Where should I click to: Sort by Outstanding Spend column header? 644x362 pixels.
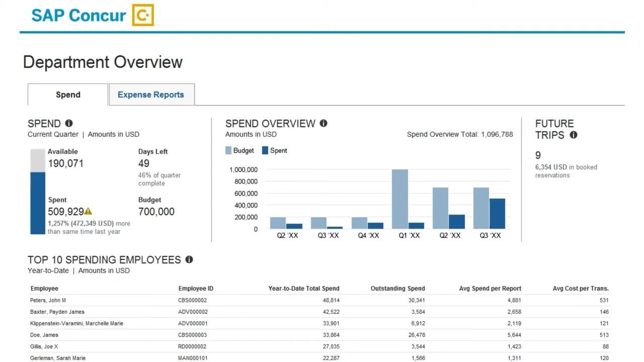coord(398,288)
